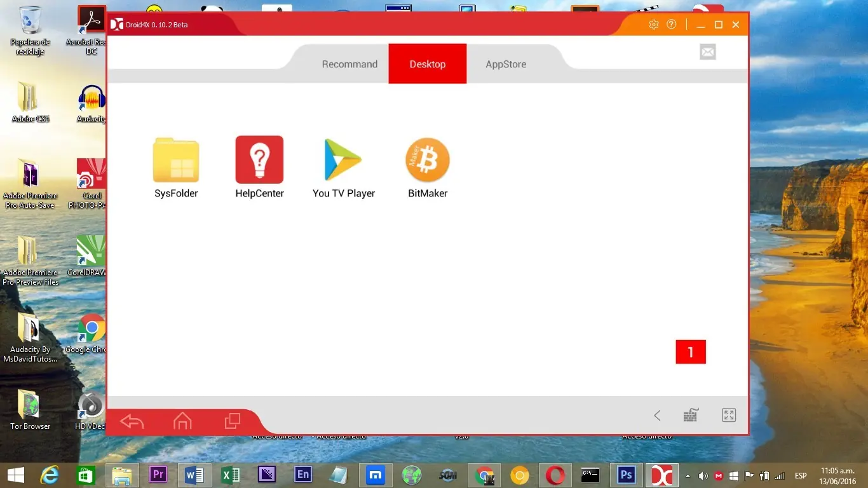
Task: Open Microsoft Excel from the taskbar
Action: (230, 475)
